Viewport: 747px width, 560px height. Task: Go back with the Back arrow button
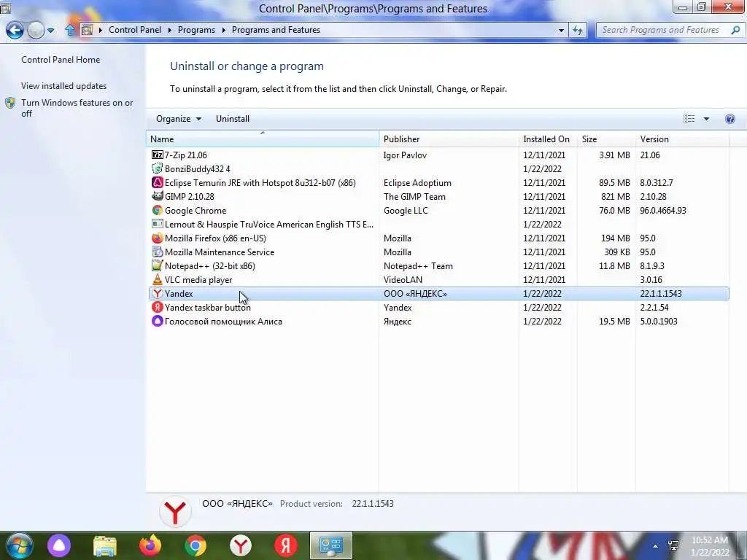15,30
